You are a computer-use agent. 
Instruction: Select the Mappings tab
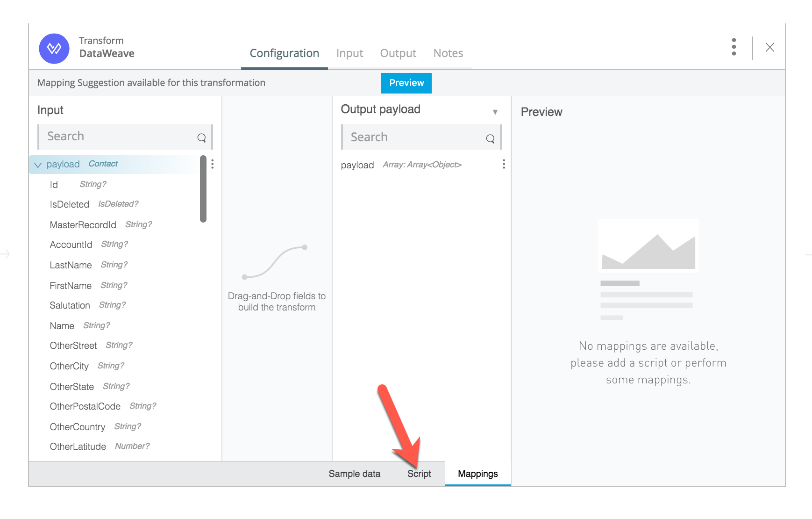tap(478, 474)
